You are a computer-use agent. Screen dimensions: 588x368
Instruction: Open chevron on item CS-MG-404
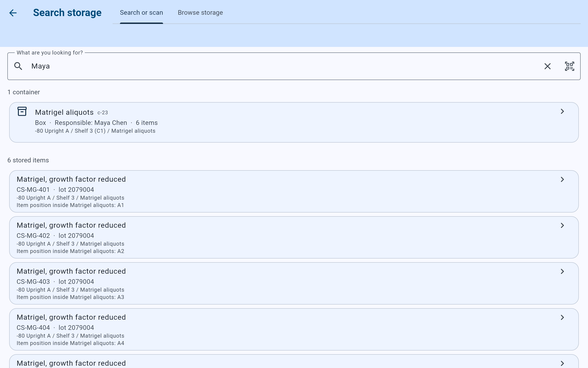point(562,317)
